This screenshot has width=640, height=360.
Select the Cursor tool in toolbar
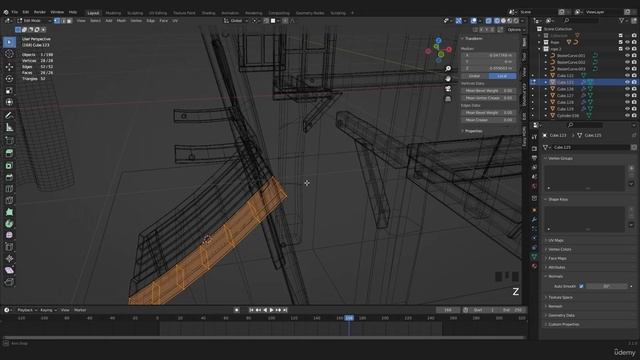point(9,54)
